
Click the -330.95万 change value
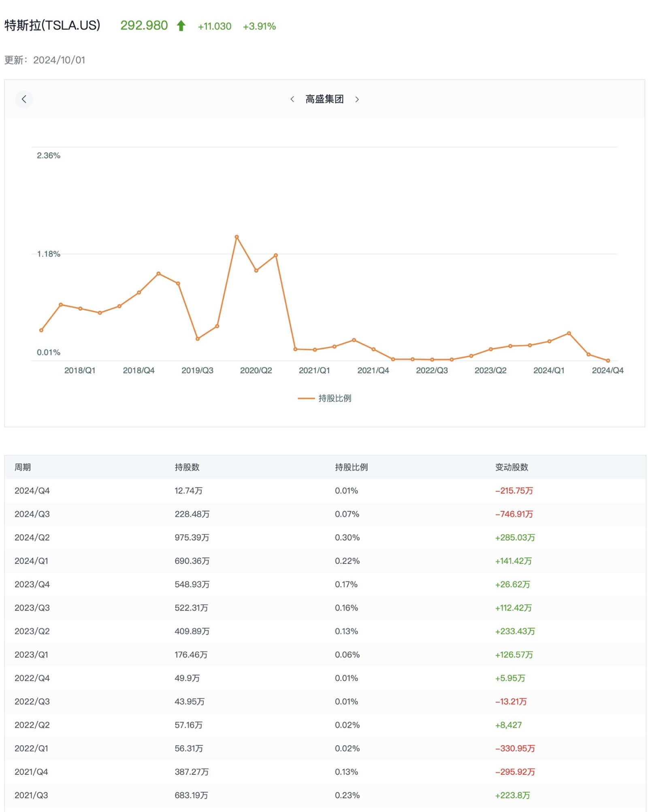[515, 749]
